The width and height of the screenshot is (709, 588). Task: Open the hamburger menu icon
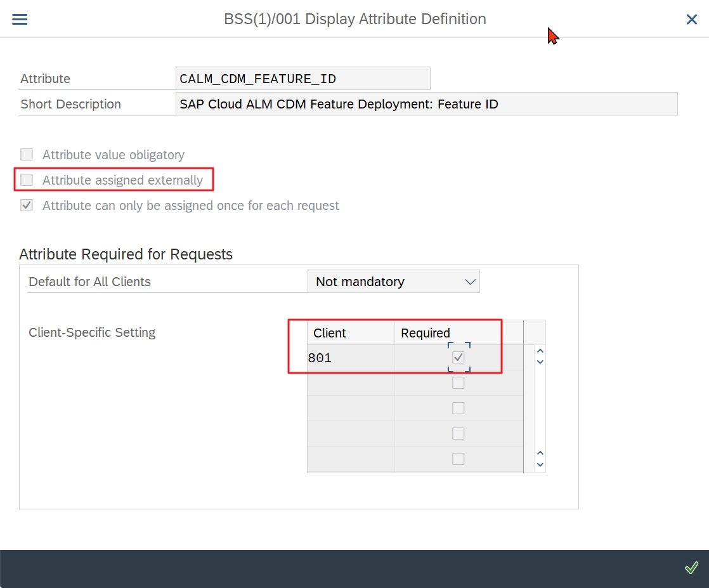20,19
